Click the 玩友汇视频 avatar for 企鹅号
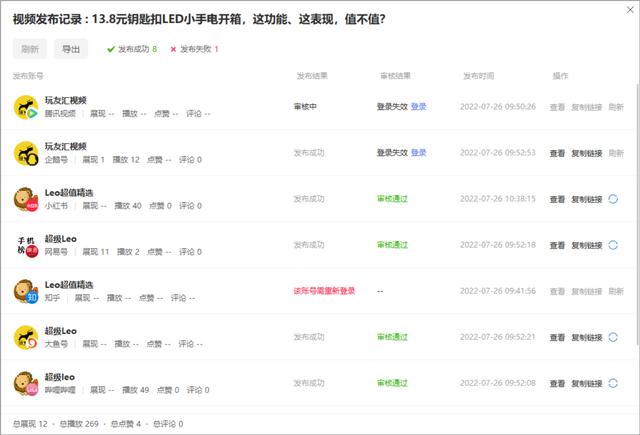 26,153
